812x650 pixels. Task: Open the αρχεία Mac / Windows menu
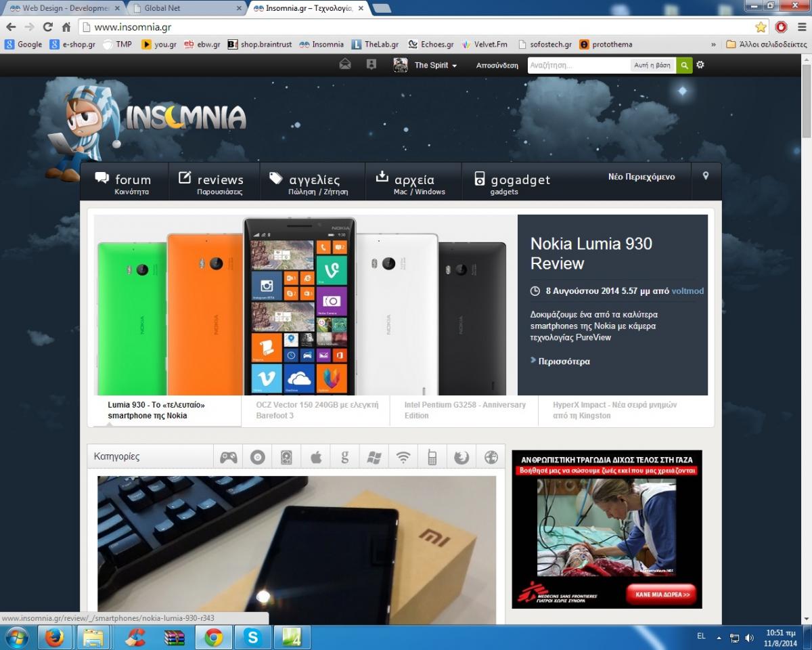(413, 182)
